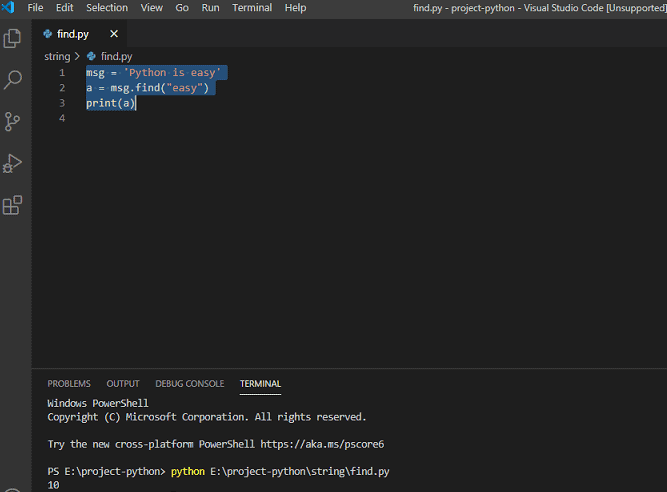The width and height of the screenshot is (667, 492).
Task: Open the Terminal menu
Action: click(252, 8)
